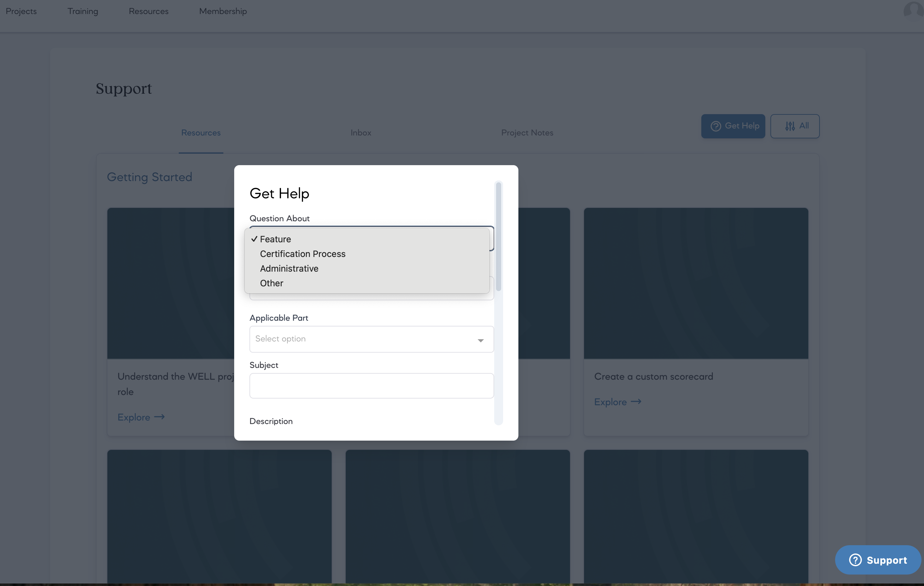This screenshot has height=586, width=924.
Task: Go to Resources in top navigation
Action: coord(148,11)
